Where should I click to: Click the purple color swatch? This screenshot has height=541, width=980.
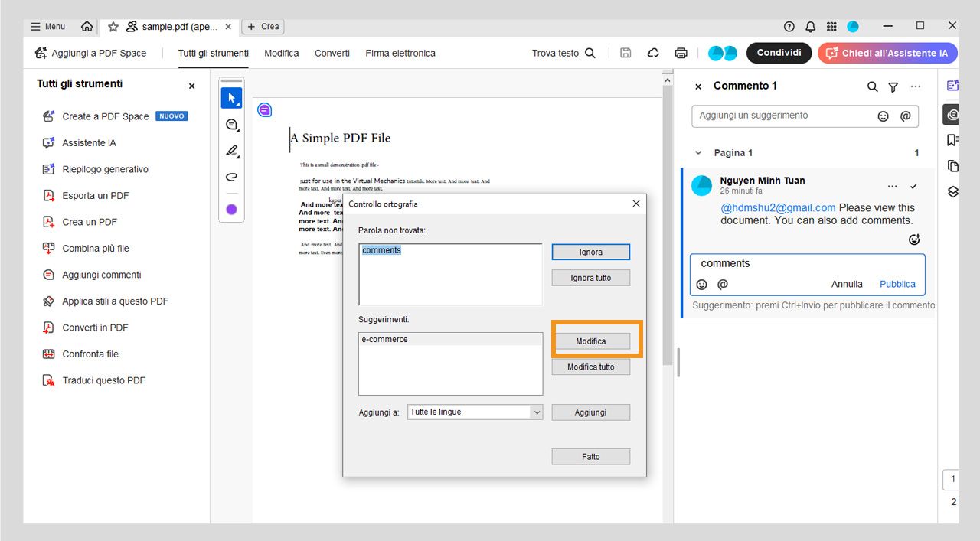[x=231, y=209]
